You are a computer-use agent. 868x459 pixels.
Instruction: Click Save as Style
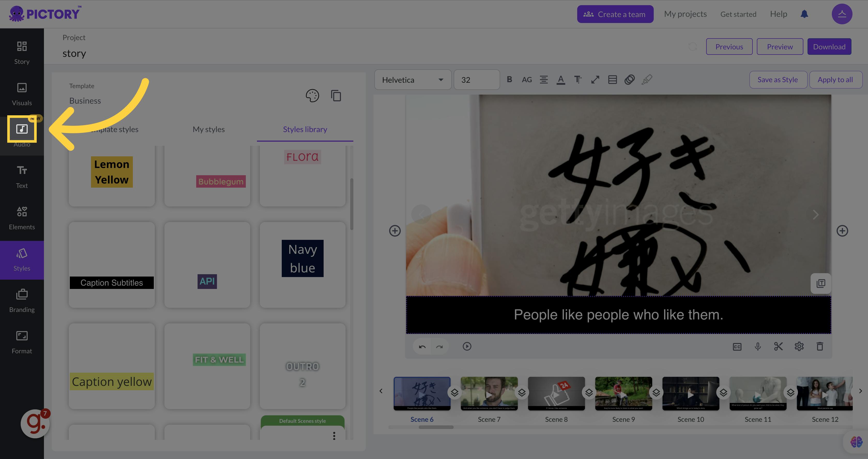tap(778, 80)
